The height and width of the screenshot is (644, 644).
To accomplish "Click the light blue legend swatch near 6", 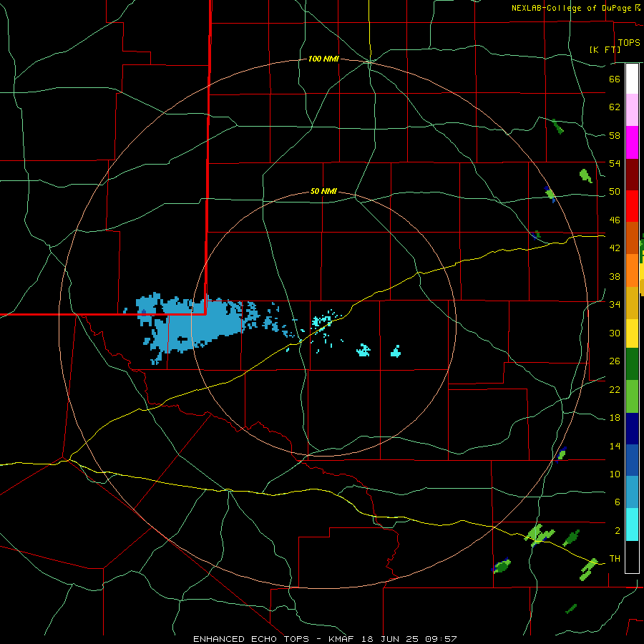I will (632, 492).
